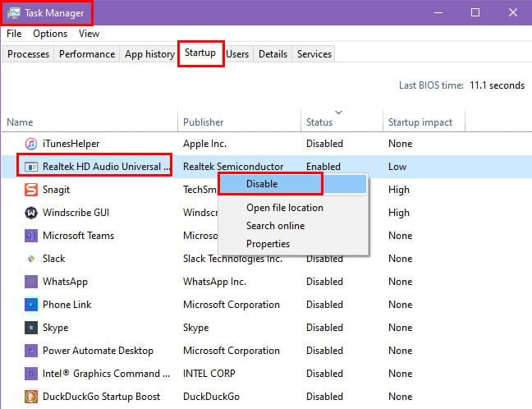
Task: Select the Skype row name
Action: click(55, 328)
